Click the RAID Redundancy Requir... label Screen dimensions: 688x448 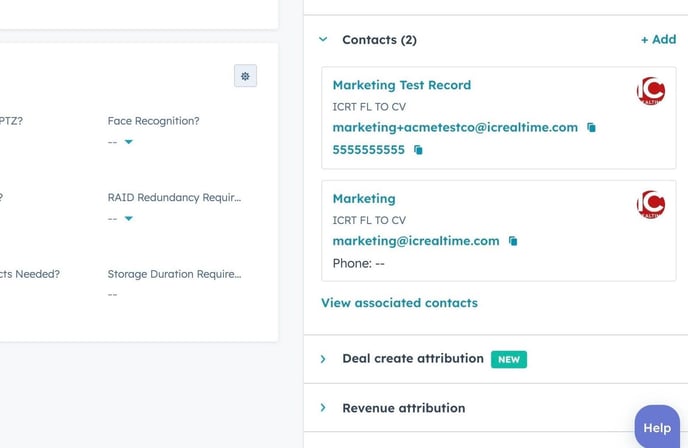pos(175,197)
